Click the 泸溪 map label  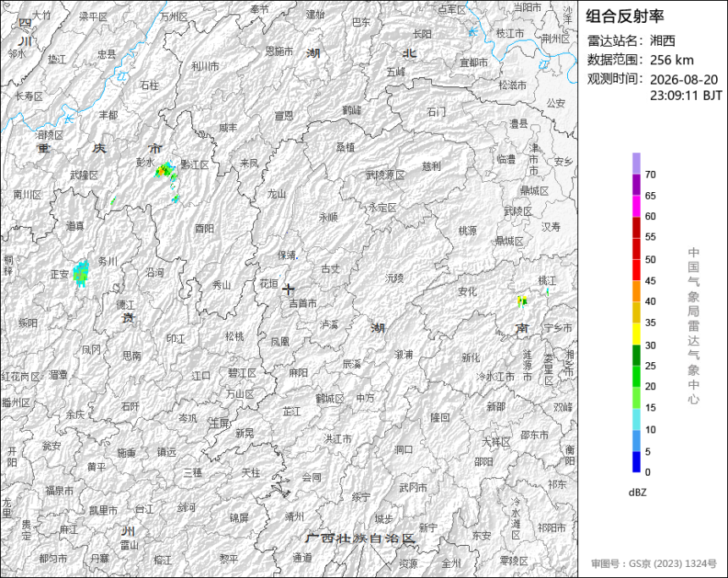(x=328, y=324)
